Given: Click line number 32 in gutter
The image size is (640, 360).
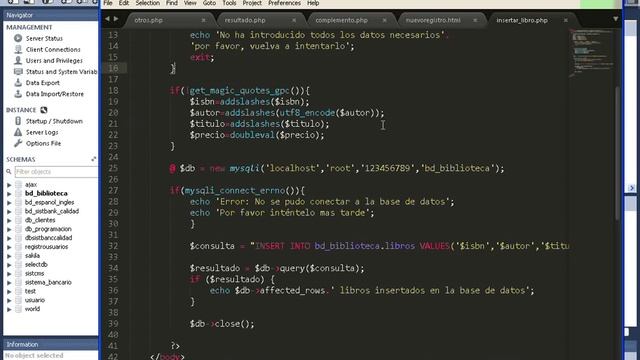Looking at the screenshot, I should pos(113,246).
